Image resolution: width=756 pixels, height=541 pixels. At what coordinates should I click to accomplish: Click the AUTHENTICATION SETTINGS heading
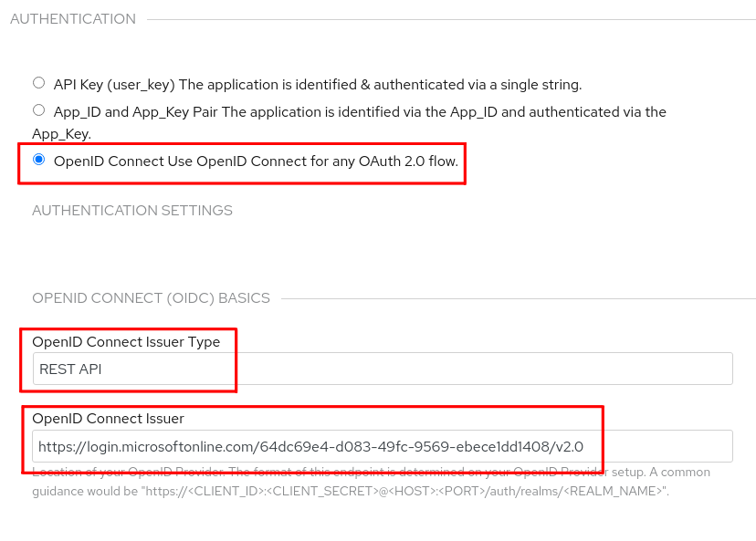click(132, 210)
